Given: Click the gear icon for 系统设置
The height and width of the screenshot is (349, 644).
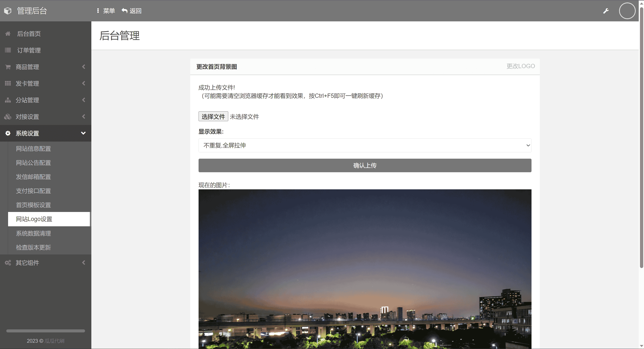Looking at the screenshot, I should [8, 133].
